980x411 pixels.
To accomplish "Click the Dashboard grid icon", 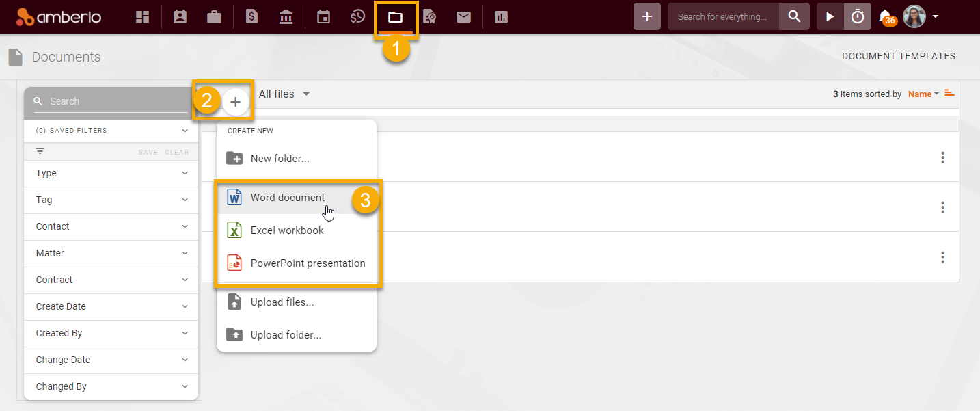I will click(x=142, y=16).
